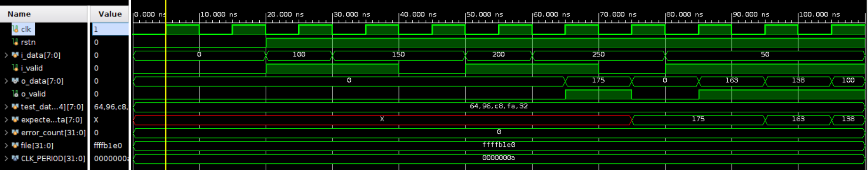
Task: Expand the expected data bus
Action: point(6,120)
